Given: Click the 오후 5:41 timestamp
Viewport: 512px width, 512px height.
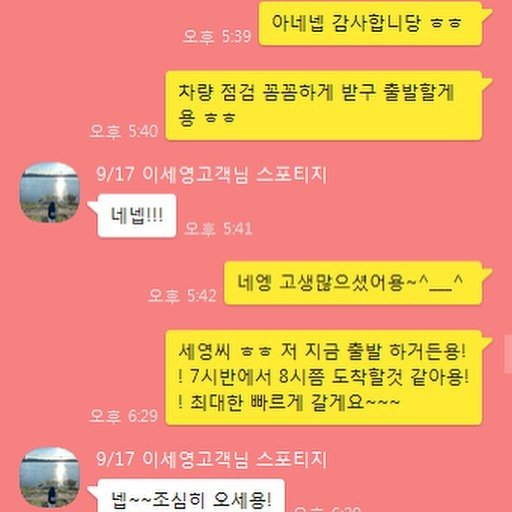Looking at the screenshot, I should pyautogui.click(x=218, y=229).
